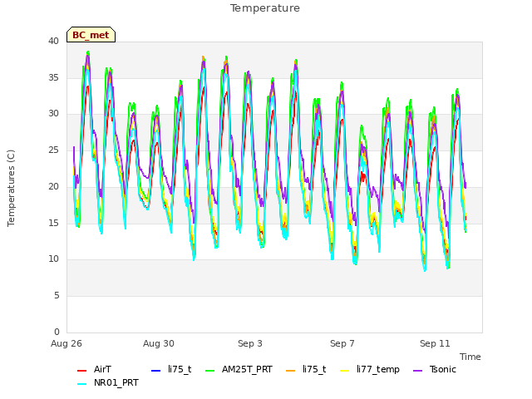Click the green AM25T_PRT color marker
This screenshot has height=399, width=532.
tap(210, 371)
